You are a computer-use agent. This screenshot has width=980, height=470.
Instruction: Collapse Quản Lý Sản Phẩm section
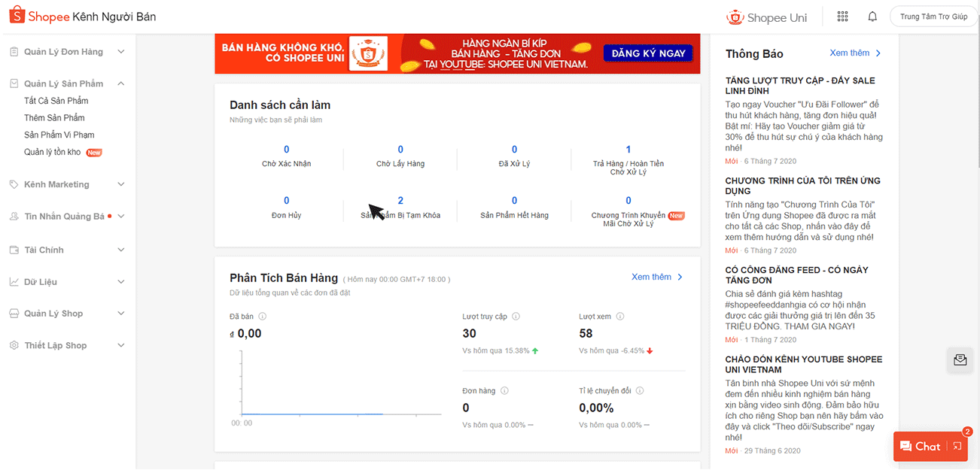tap(121, 83)
